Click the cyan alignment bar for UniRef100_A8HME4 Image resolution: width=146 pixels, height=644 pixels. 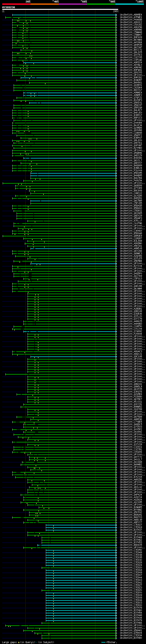coord(64,15)
